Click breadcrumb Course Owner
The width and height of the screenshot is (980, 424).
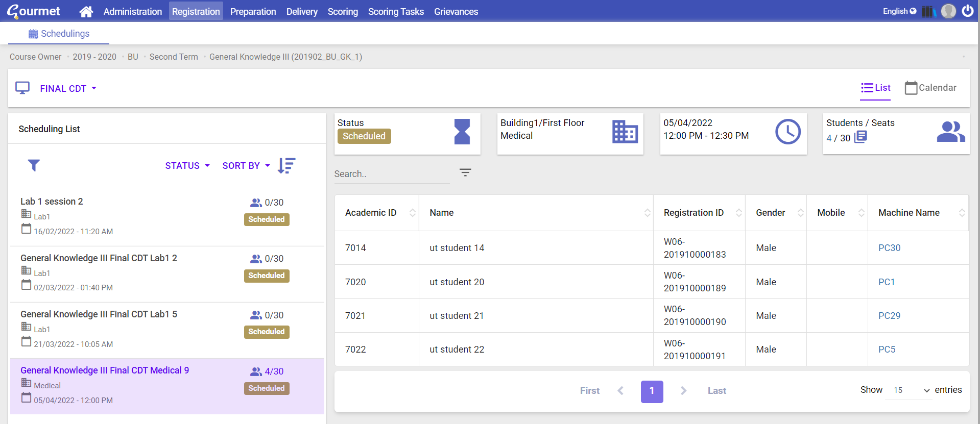(x=35, y=57)
